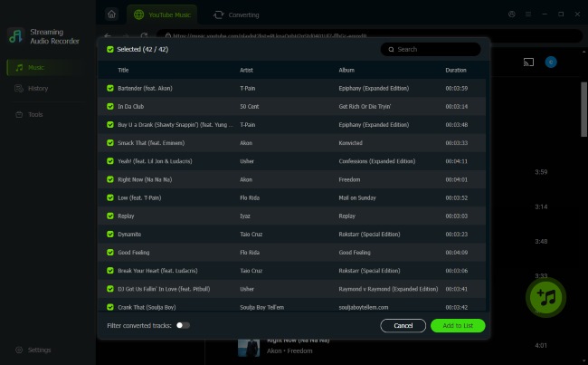Uncheck the Low (feat. T-Pain) track
Image resolution: width=588 pixels, height=365 pixels.
point(109,197)
